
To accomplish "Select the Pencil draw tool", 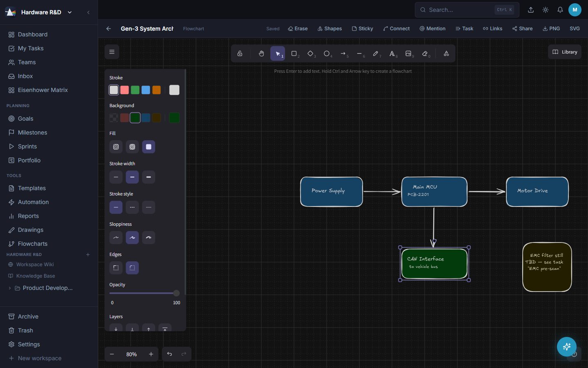I will pos(376,54).
